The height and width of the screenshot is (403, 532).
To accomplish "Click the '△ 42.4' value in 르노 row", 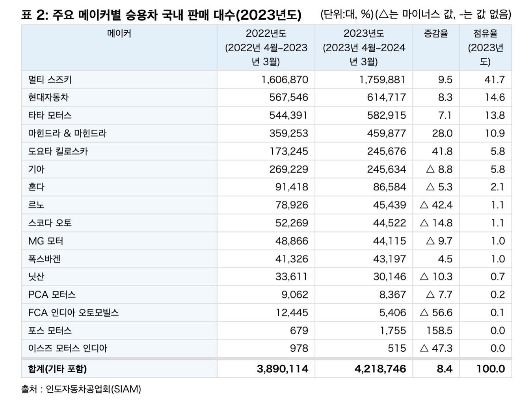I will pyautogui.click(x=436, y=205).
